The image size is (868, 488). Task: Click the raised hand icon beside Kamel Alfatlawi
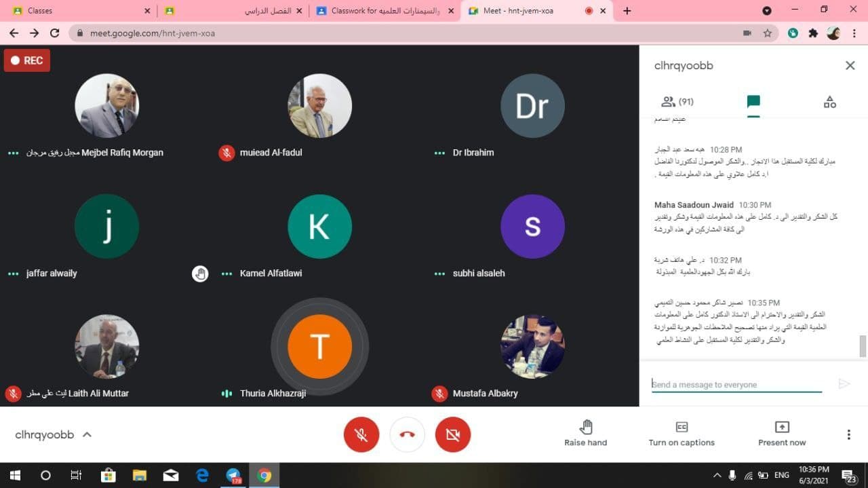(x=200, y=274)
